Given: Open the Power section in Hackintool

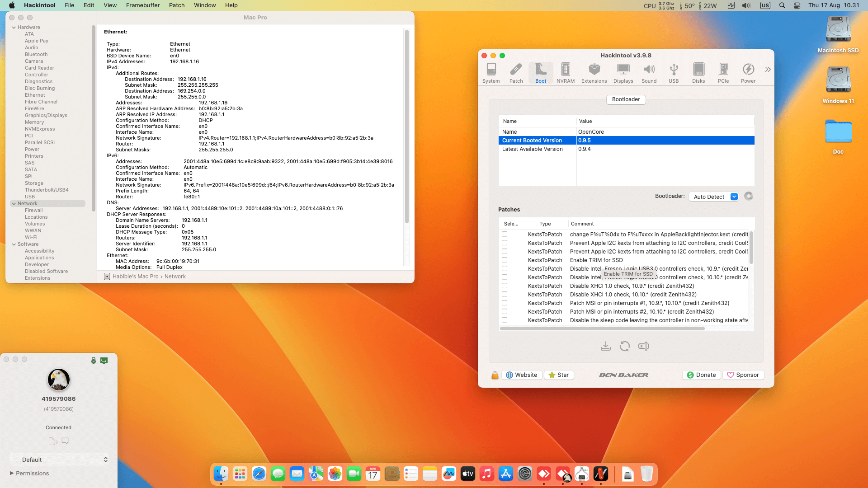Looking at the screenshot, I should click(x=748, y=73).
